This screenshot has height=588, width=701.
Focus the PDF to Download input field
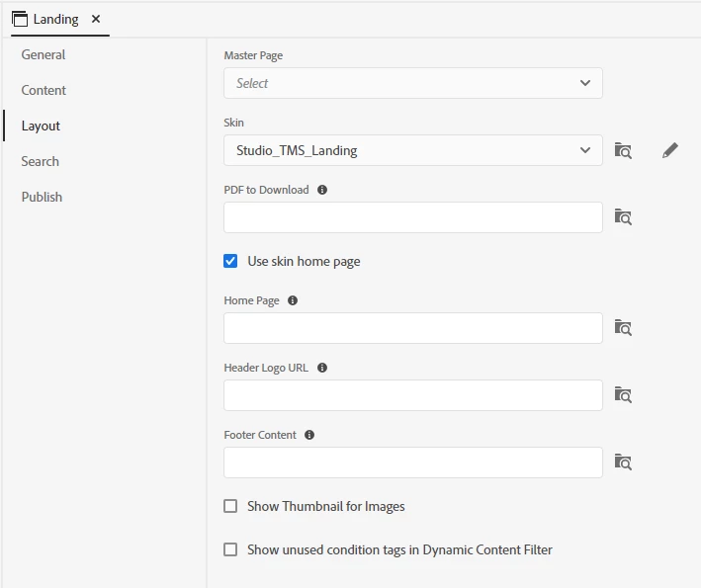pyautogui.click(x=413, y=217)
